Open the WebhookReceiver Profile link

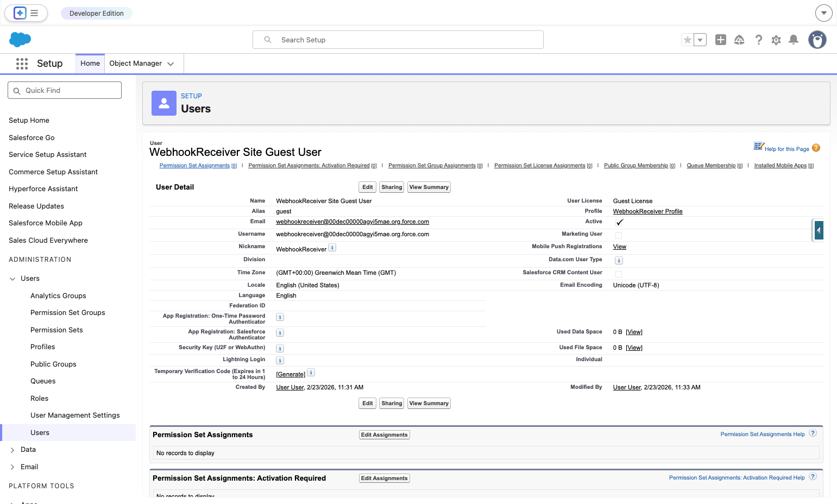tap(648, 211)
